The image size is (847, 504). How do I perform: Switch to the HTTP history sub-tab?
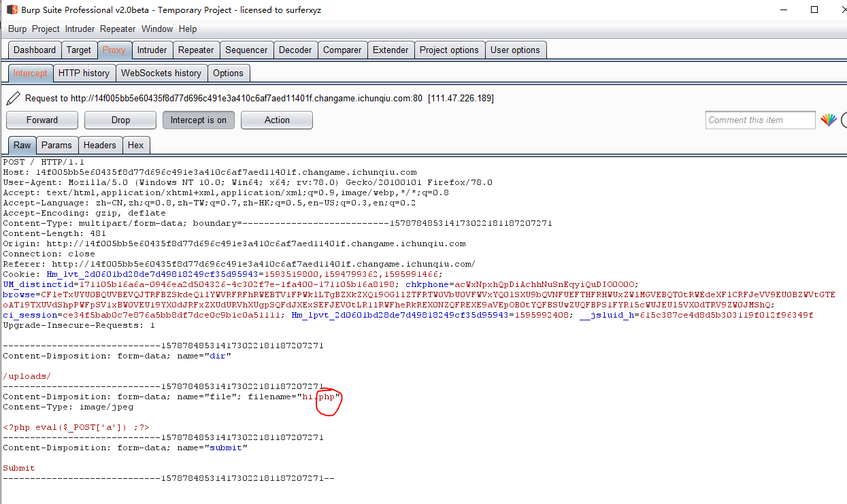point(84,73)
